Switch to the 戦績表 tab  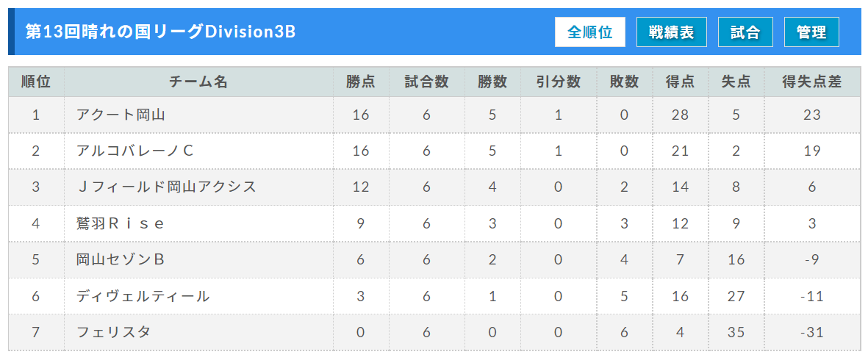[x=672, y=32]
